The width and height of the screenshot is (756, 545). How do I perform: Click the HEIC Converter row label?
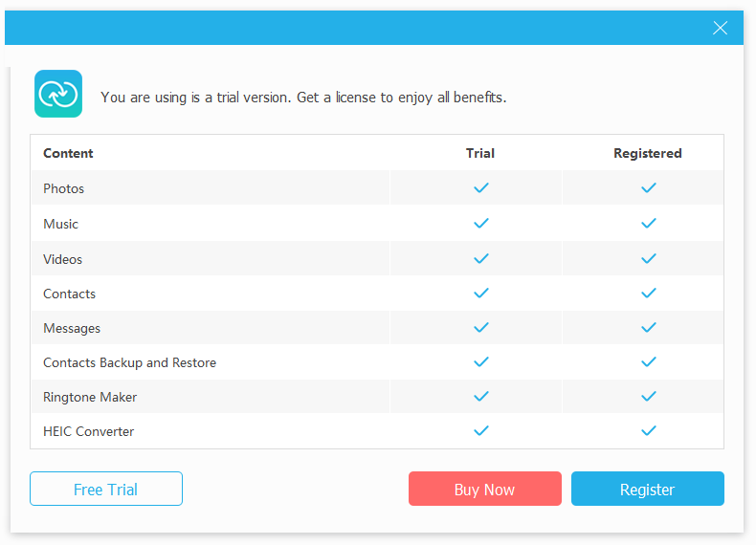[x=89, y=431]
